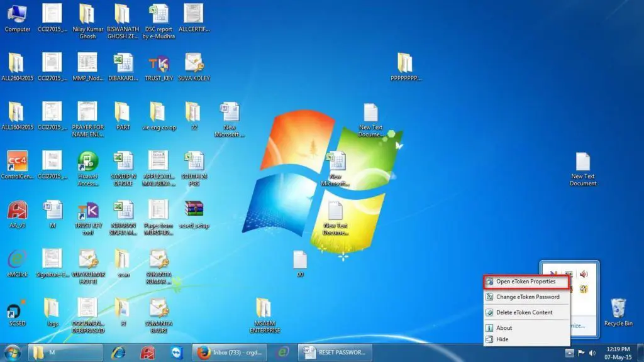Select the Computer desktop icon
Viewport: 644px width, 362px height.
coord(17,16)
